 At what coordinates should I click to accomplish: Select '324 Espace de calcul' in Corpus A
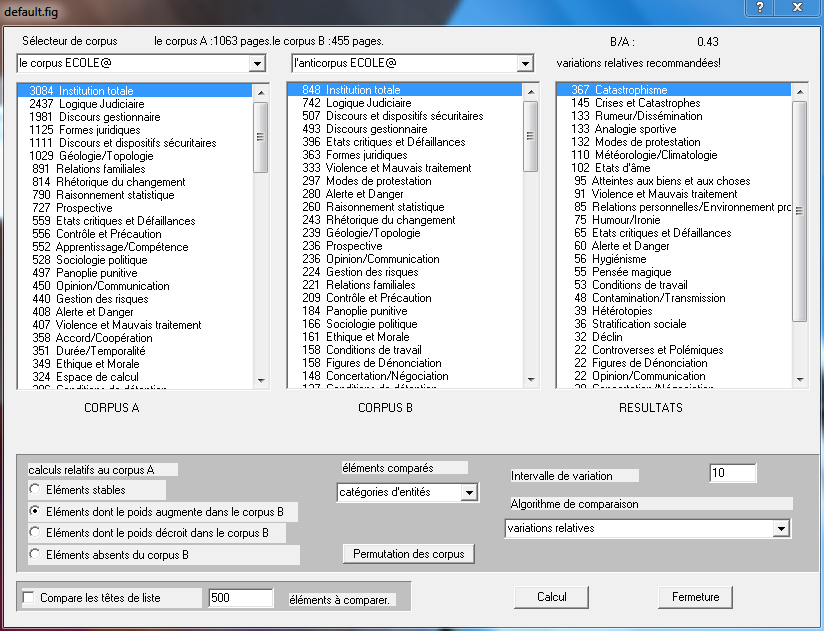[135, 377]
